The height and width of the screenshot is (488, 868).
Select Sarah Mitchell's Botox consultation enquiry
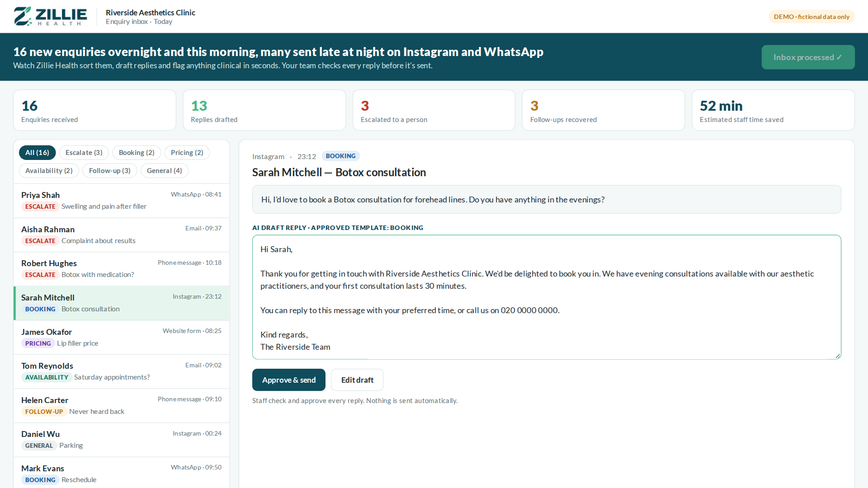coord(122,303)
